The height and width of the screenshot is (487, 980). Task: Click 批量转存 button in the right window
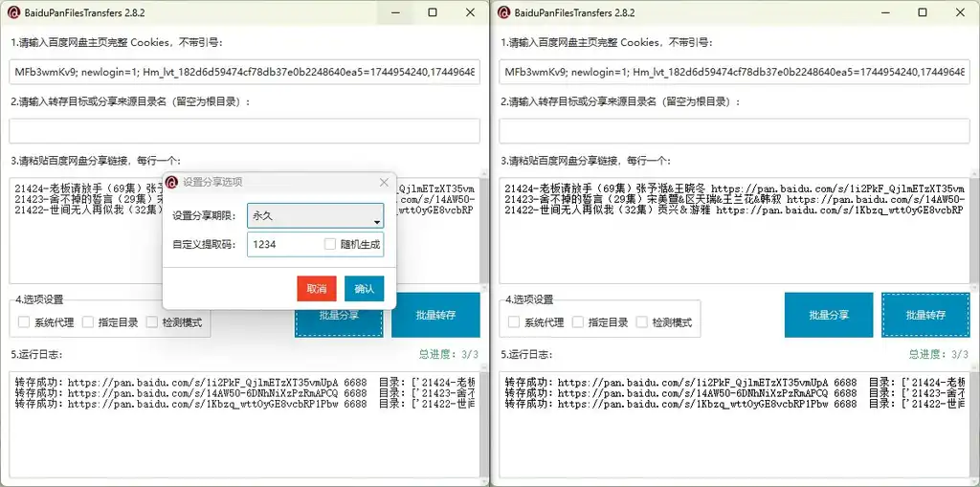[925, 315]
